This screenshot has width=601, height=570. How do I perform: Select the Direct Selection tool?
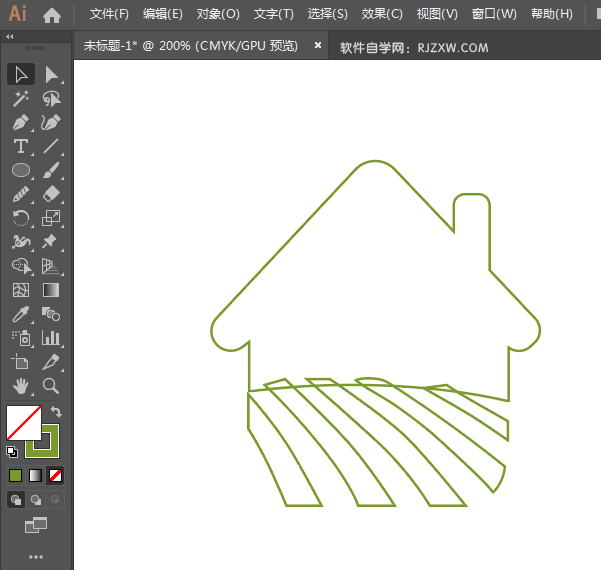click(x=51, y=74)
